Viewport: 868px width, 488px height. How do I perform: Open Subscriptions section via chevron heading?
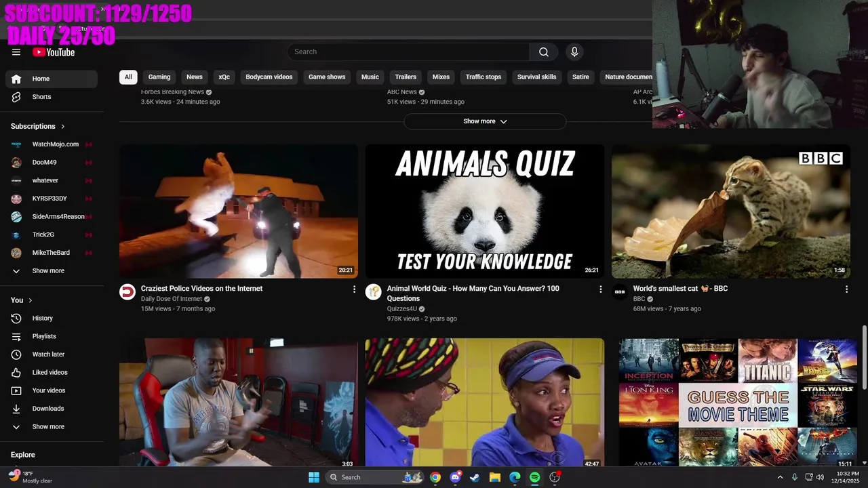coord(38,126)
